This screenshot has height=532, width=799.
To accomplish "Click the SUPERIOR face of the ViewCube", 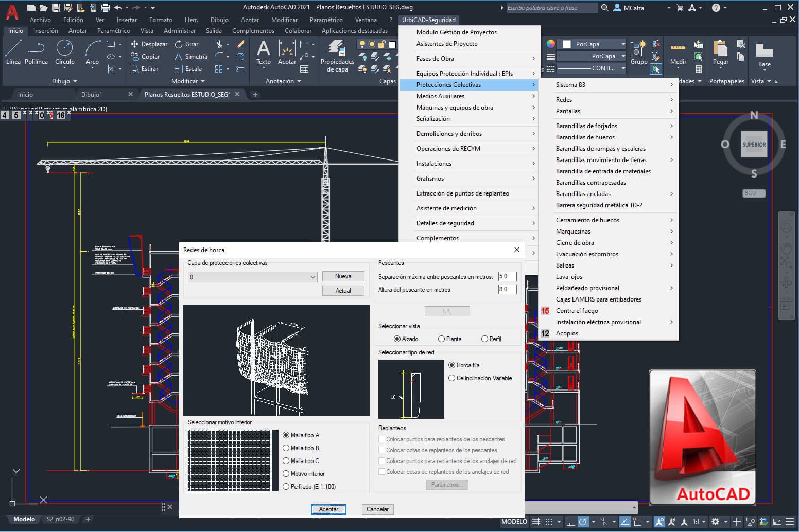I will pyautogui.click(x=754, y=145).
